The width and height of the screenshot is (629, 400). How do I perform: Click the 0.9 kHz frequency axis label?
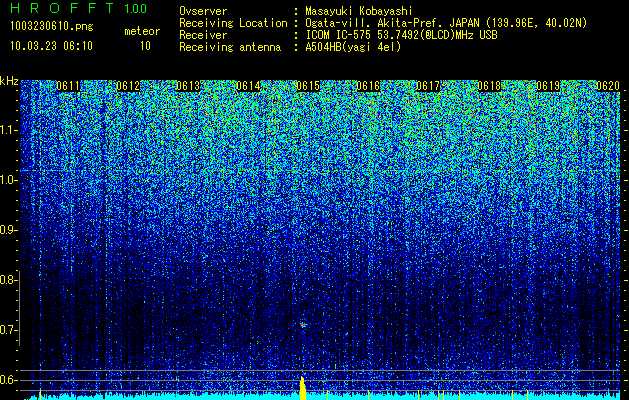(x=7, y=230)
